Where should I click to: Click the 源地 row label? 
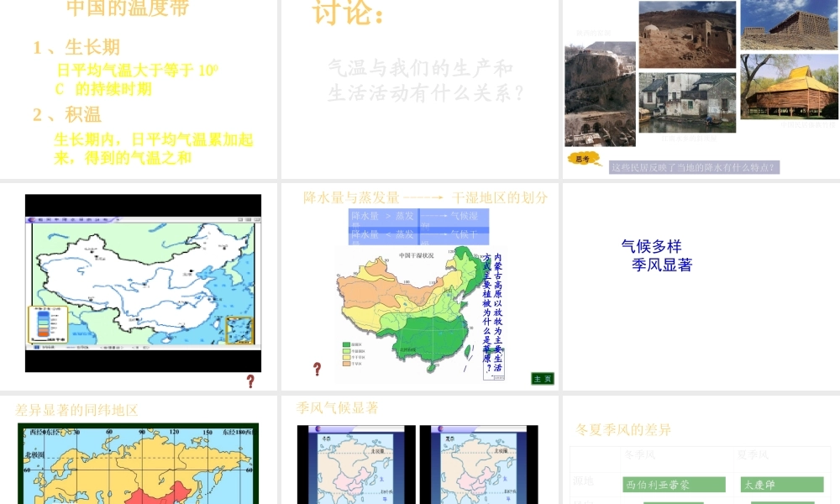(x=583, y=481)
